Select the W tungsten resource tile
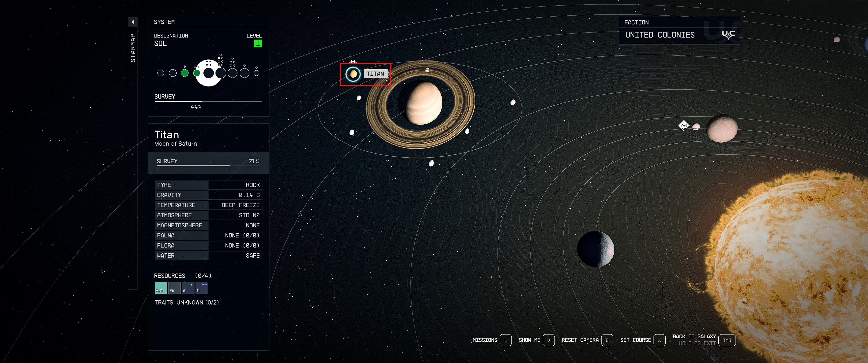Viewport: 868px width, 363px height. tap(188, 288)
